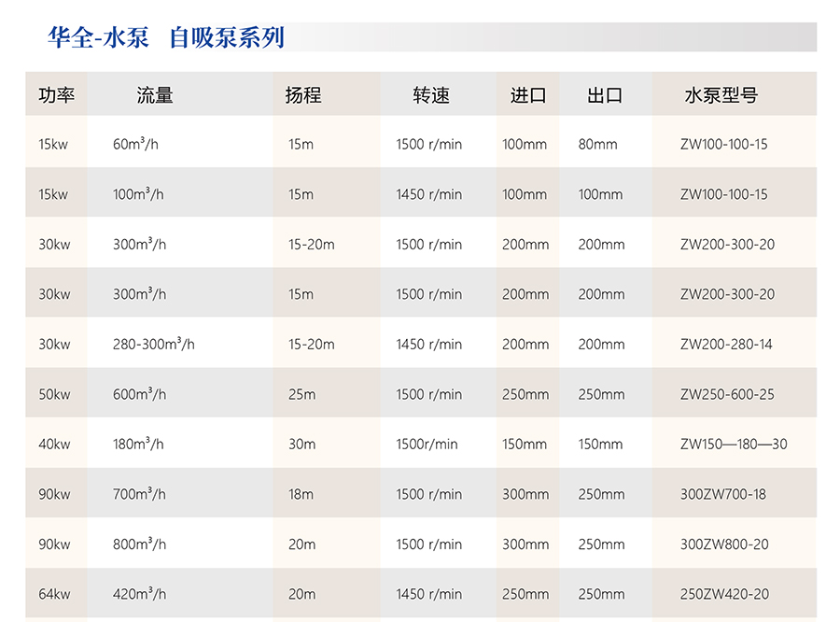Click the 280-300m³/h flow cell
Screen dimensions: 840x622
[154, 345]
